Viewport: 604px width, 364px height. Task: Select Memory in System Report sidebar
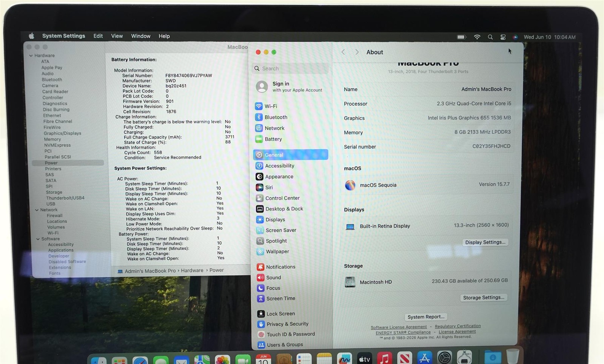click(52, 139)
